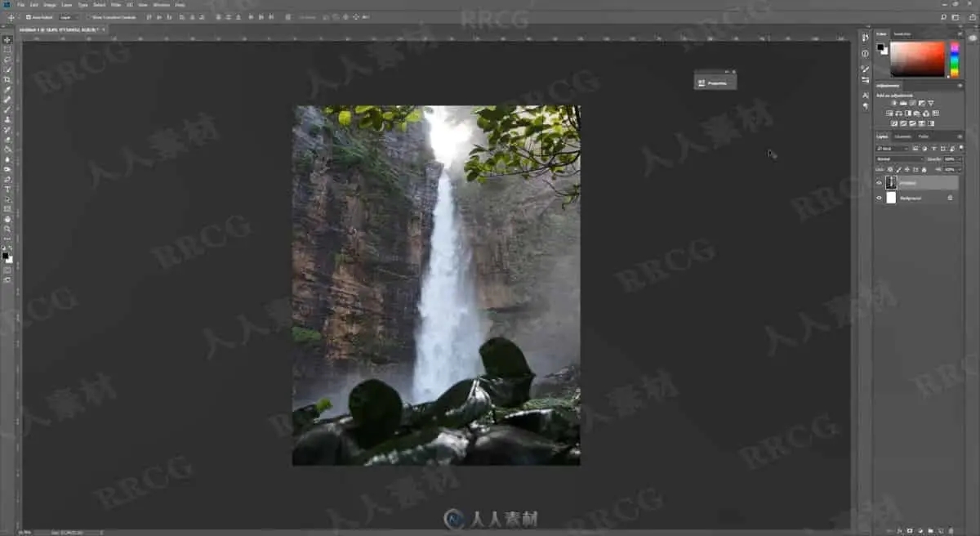Select the Quick Selection tool
Image resolution: width=980 pixels, height=536 pixels.
click(7, 69)
